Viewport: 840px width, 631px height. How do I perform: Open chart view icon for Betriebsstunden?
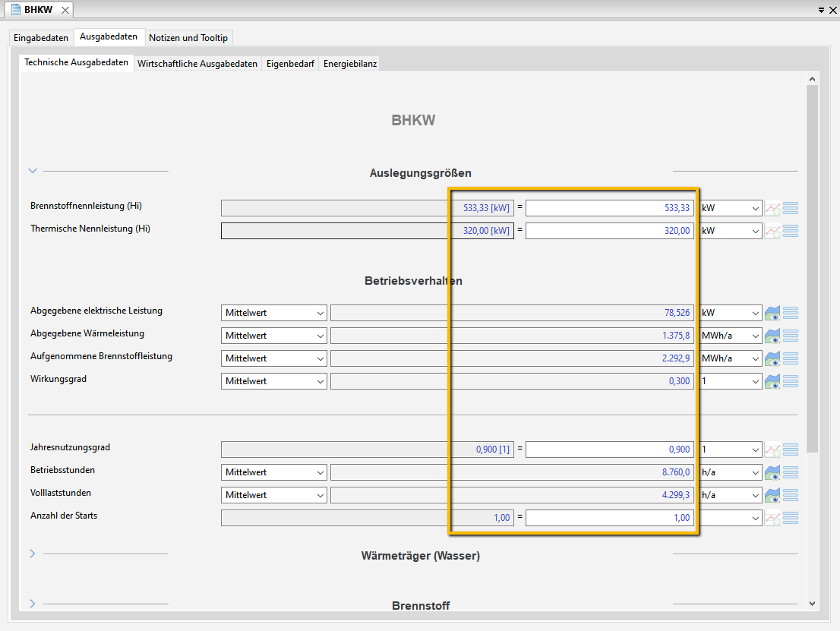772,472
